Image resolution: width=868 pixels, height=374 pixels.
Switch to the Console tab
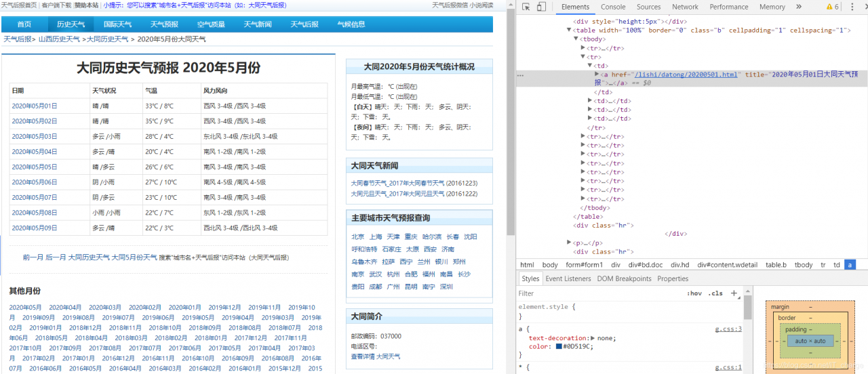613,7
